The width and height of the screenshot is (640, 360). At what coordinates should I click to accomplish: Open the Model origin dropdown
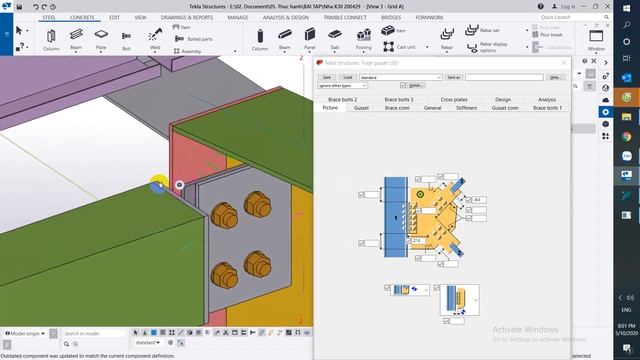pos(25,333)
